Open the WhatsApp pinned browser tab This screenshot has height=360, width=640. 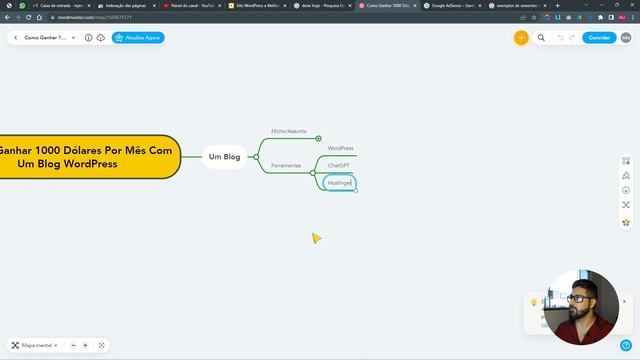pyautogui.click(x=22, y=6)
